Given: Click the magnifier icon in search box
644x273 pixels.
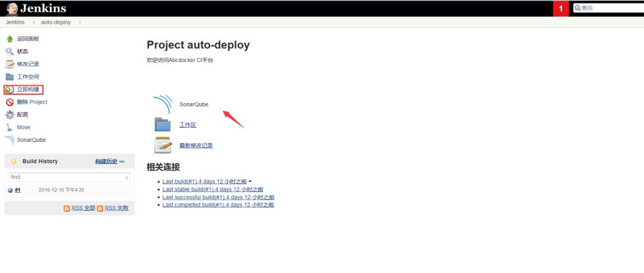Looking at the screenshot, I should (577, 8).
